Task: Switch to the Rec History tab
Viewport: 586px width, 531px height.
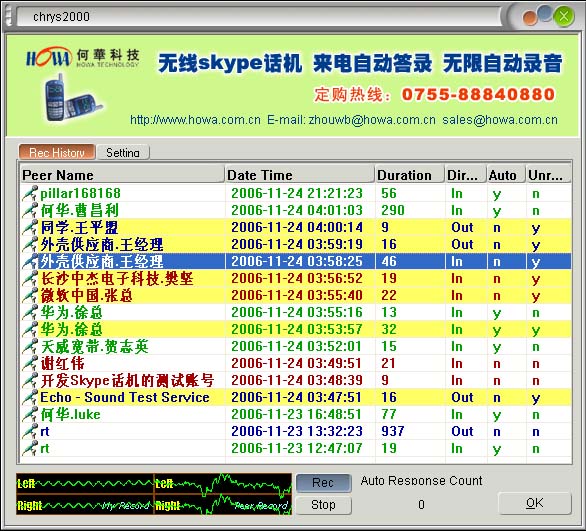Action: pyautogui.click(x=57, y=152)
